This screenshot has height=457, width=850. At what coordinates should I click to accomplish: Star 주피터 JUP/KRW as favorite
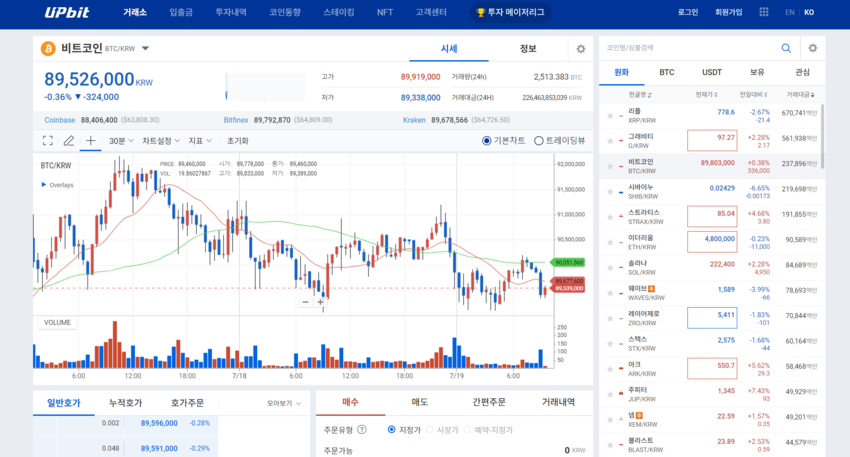(610, 394)
